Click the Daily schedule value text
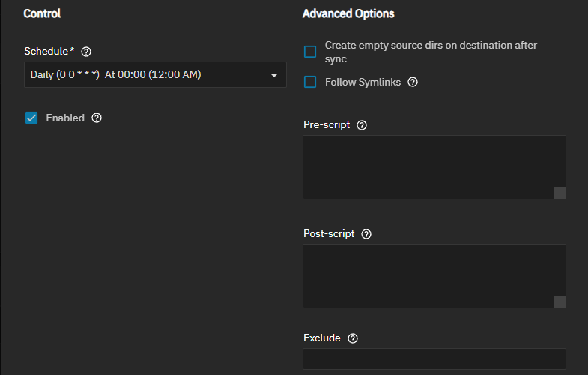This screenshot has width=588, height=375. pos(115,75)
